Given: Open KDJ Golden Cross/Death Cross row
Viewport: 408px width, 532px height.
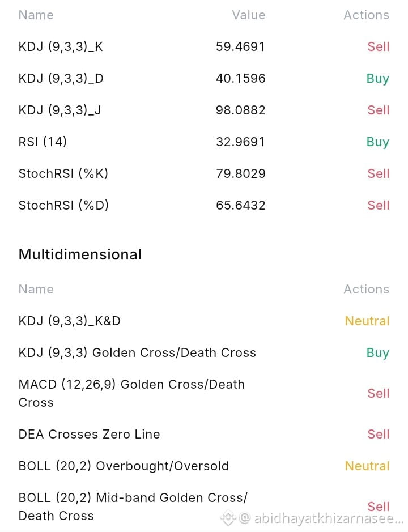Looking at the screenshot, I should click(x=204, y=353).
